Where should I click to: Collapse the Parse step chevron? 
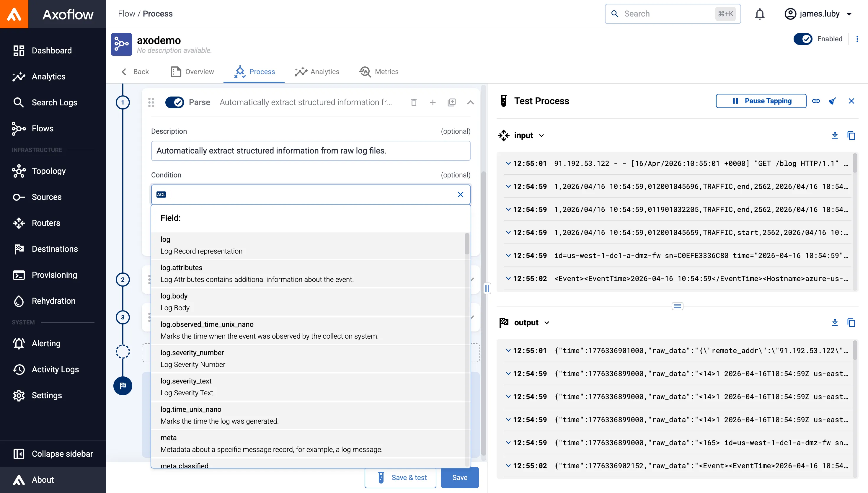pyautogui.click(x=470, y=102)
